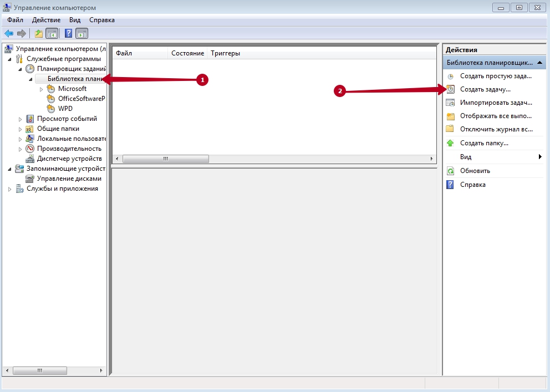Expand the Общие папки tree node
The image size is (550, 392).
pyautogui.click(x=20, y=129)
